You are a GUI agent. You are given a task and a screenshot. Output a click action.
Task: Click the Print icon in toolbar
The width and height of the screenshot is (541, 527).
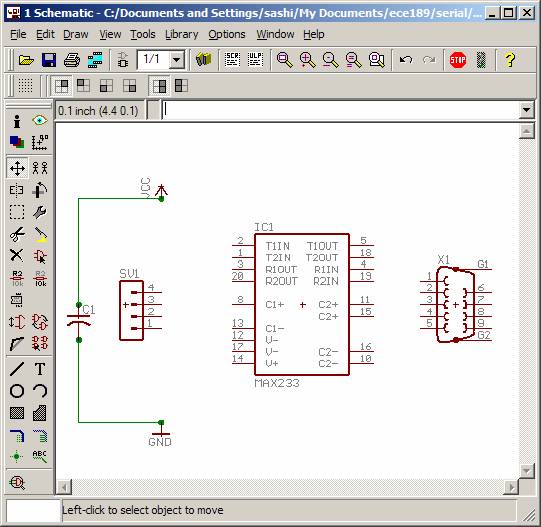tap(72, 60)
